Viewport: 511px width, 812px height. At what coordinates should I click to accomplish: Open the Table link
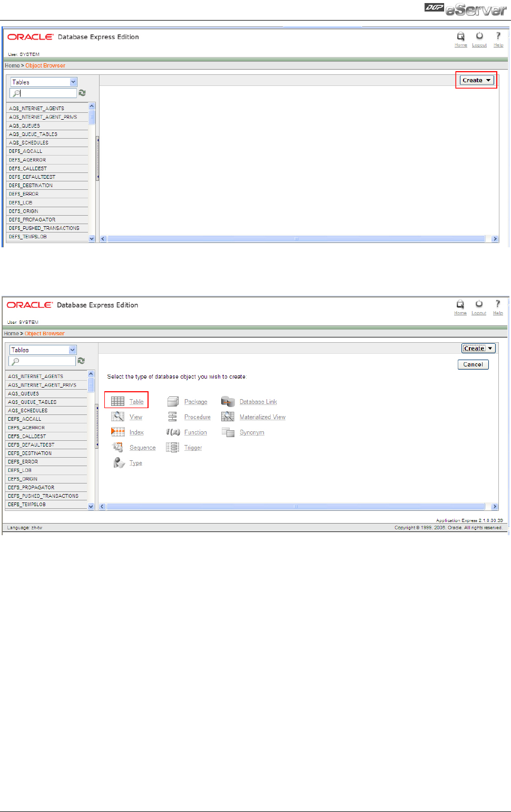136,402
